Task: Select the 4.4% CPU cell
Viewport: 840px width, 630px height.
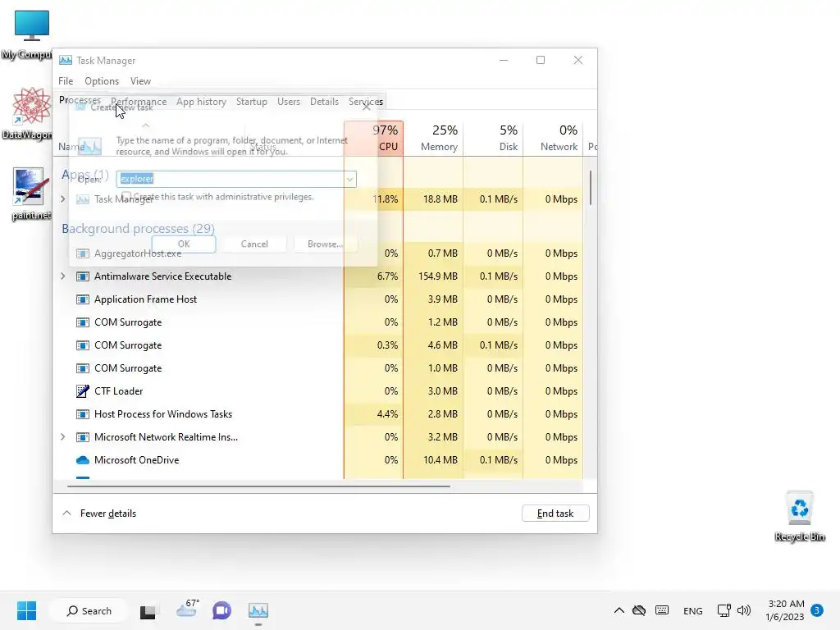Action: coord(373,414)
